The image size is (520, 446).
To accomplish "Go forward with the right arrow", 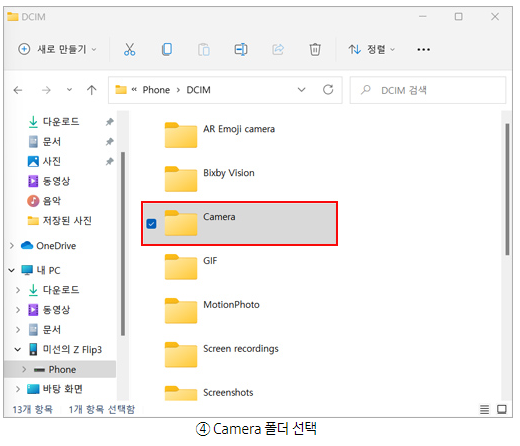I will pyautogui.click(x=46, y=90).
